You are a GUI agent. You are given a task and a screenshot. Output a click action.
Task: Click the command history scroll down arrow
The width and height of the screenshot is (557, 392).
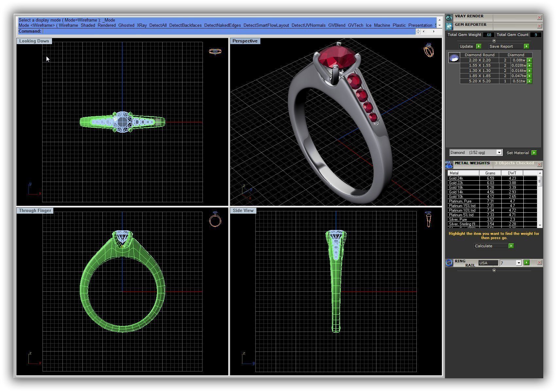point(439,25)
